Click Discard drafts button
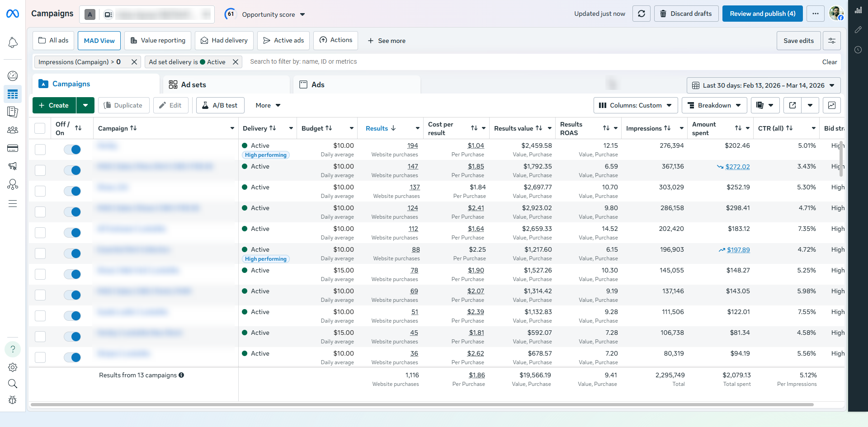The image size is (868, 427). (686, 14)
